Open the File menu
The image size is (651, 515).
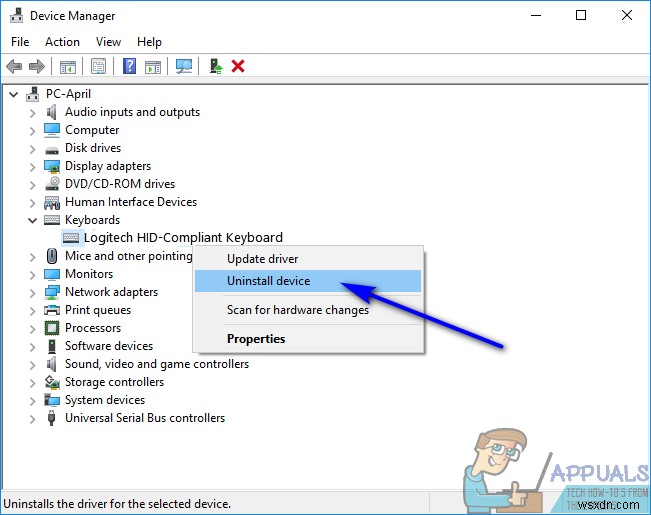[20, 42]
